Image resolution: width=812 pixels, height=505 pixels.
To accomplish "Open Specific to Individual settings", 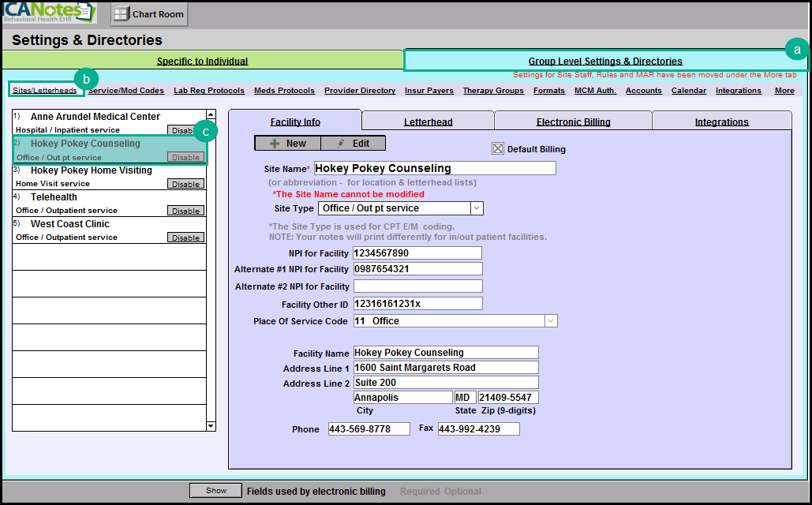I will (x=202, y=61).
